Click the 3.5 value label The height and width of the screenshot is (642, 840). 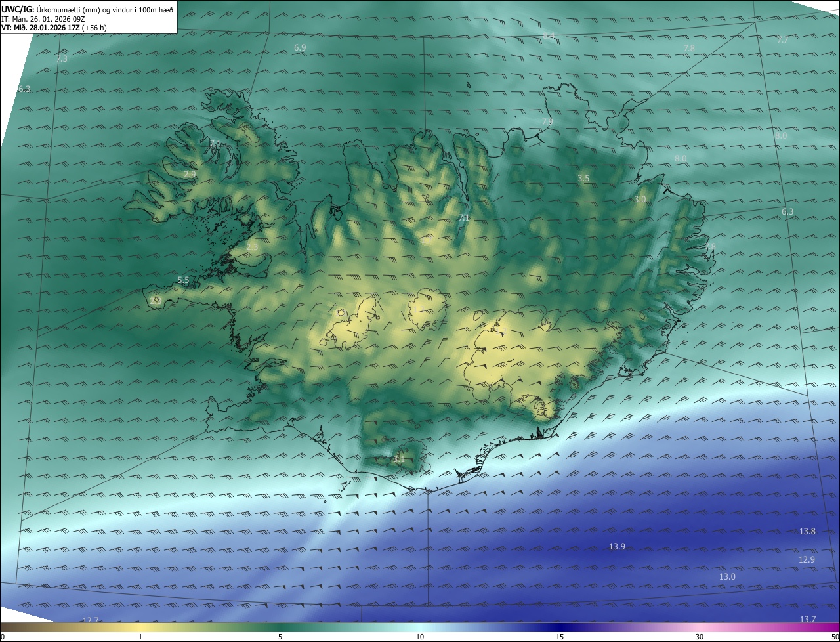click(x=583, y=179)
